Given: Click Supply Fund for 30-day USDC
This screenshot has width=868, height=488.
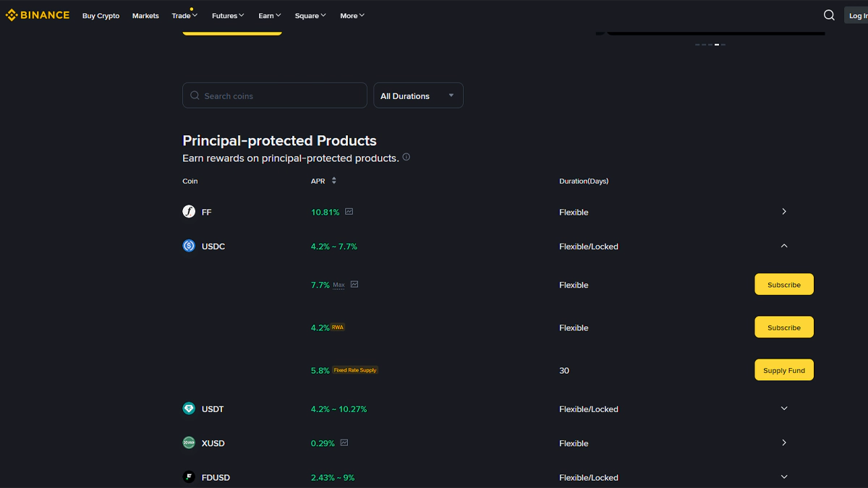Looking at the screenshot, I should click(x=784, y=370).
